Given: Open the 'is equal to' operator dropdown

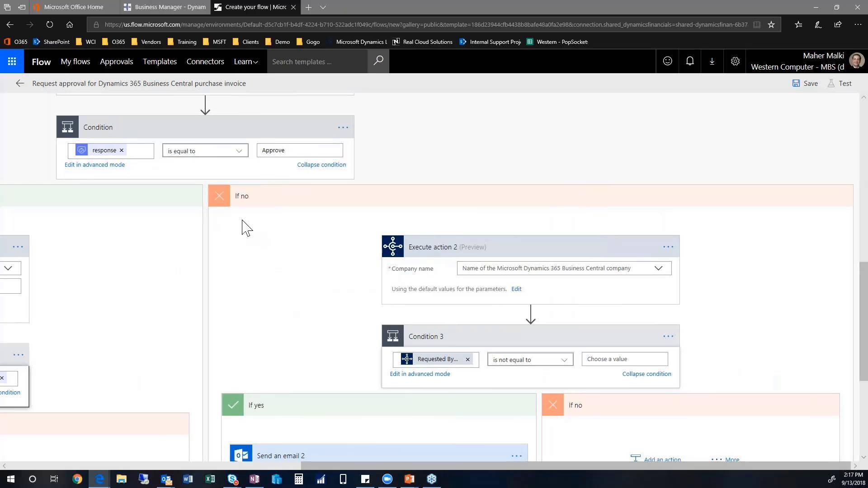Looking at the screenshot, I should point(238,150).
